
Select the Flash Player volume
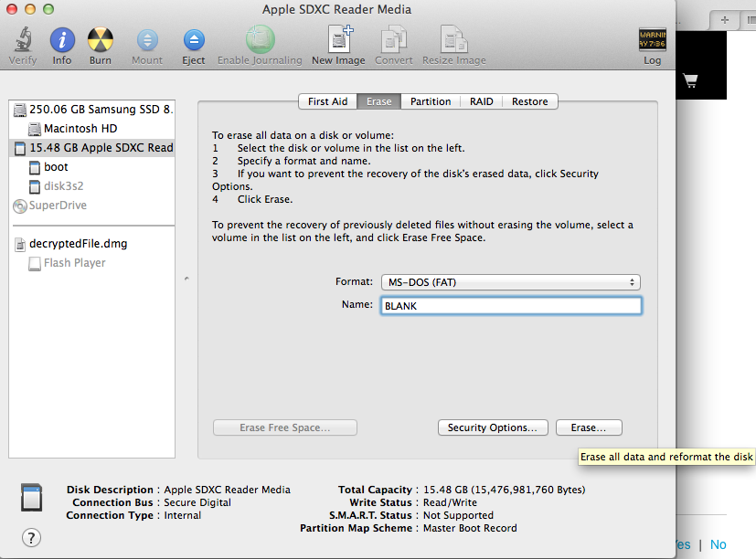(92, 263)
